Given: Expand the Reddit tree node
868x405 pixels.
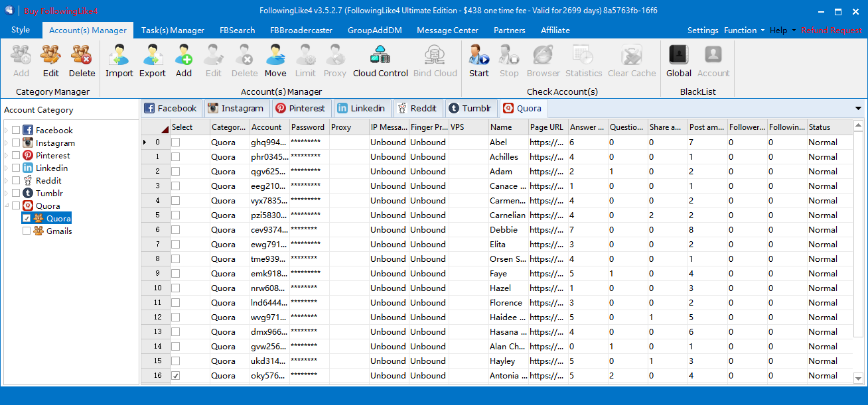Looking at the screenshot, I should click(7, 181).
